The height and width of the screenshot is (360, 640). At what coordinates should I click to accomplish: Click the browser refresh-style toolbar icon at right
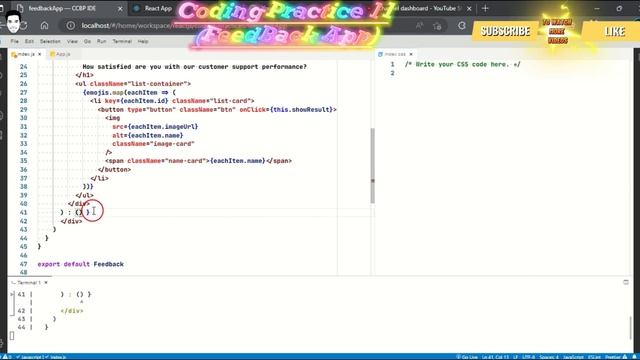[x=462, y=25]
